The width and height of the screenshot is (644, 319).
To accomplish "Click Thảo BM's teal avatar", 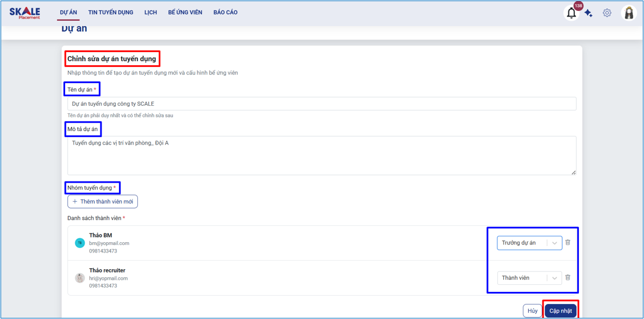I will tap(80, 243).
